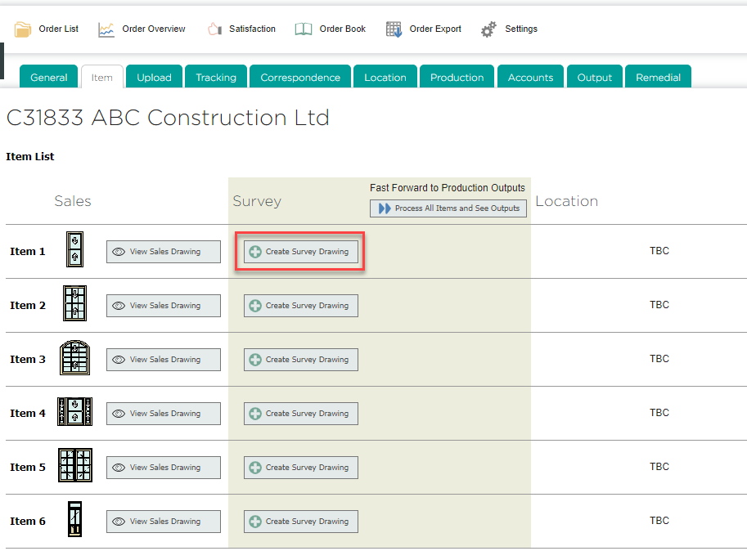Viewport: 747px width, 560px height.
Task: Select Item 3 arched window thumbnail
Action: click(x=75, y=359)
